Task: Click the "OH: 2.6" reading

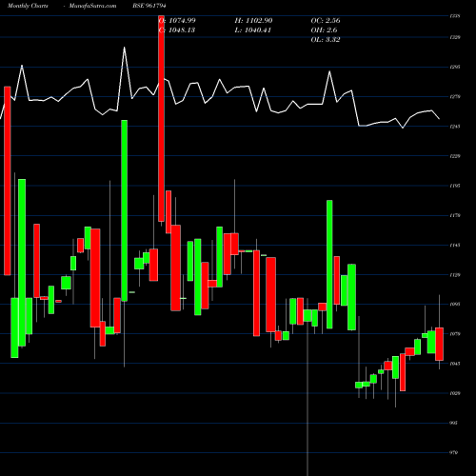Action: 324,30
